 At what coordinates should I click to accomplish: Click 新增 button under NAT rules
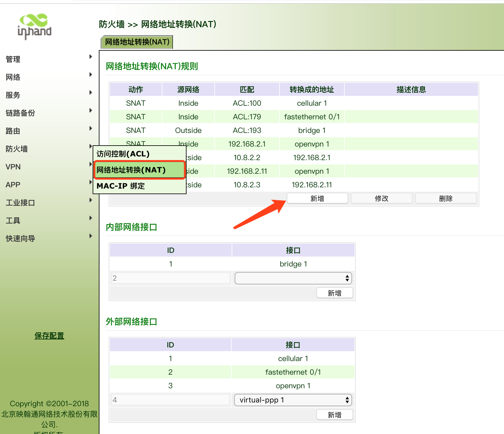(317, 198)
